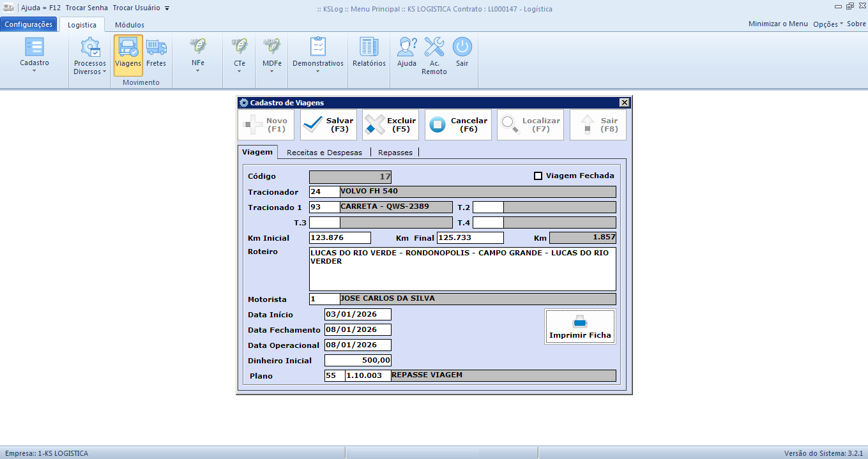Open the Relatórios reports icon
This screenshot has width=868, height=459.
[369, 54]
